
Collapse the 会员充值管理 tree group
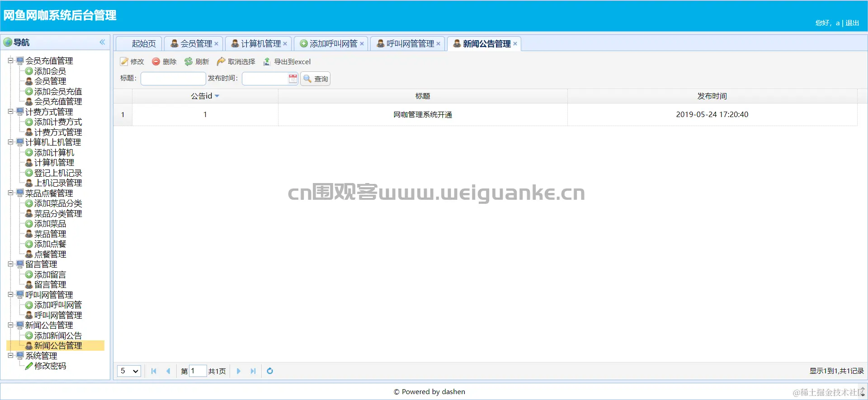(x=10, y=60)
